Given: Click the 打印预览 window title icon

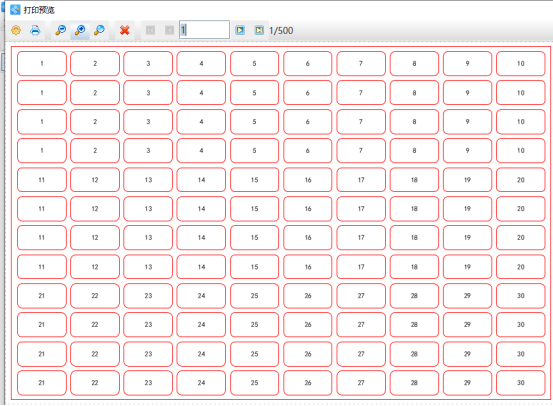Looking at the screenshot, I should point(15,10).
